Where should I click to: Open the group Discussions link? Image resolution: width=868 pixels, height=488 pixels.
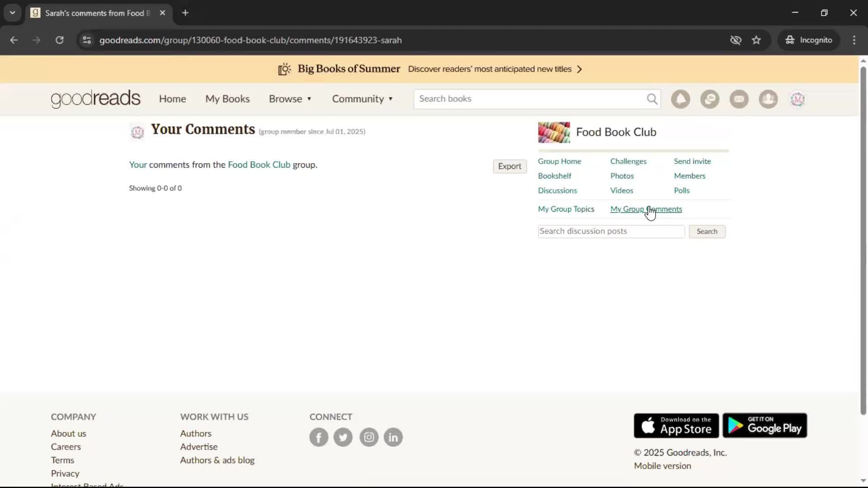(x=557, y=191)
